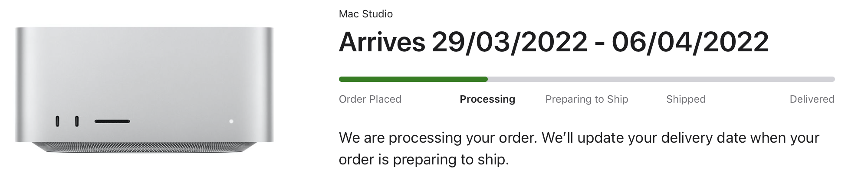Click the left USB-C port on Mac Studio
This screenshot has width=868, height=174.
point(57,121)
